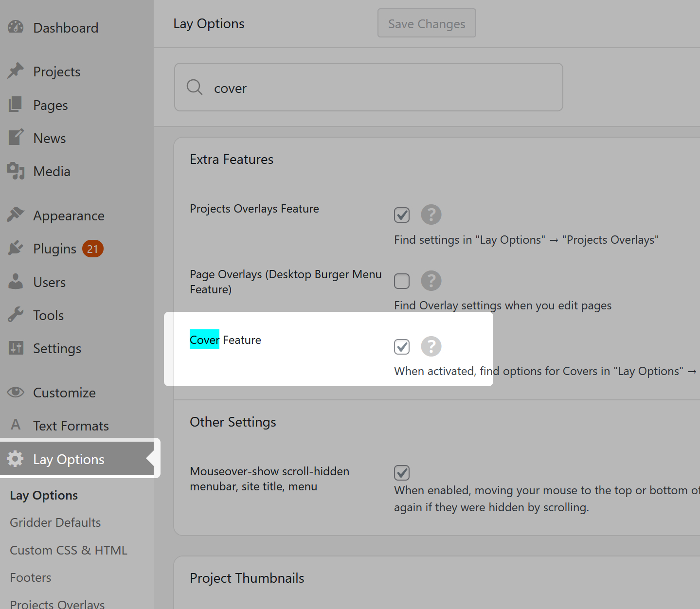Click help icon beside Page Overlays
The width and height of the screenshot is (700, 609).
[x=431, y=281]
